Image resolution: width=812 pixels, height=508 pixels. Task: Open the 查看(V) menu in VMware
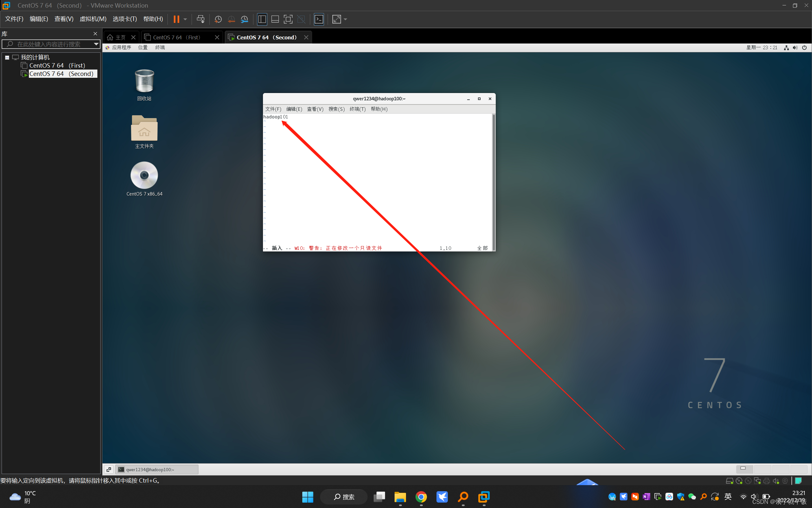tap(64, 19)
